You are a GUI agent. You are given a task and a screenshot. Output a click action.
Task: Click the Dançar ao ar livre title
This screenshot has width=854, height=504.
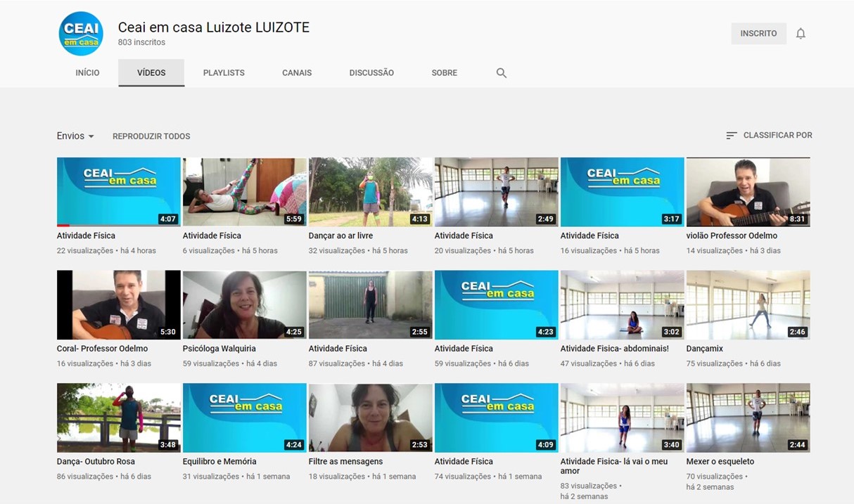tap(340, 236)
